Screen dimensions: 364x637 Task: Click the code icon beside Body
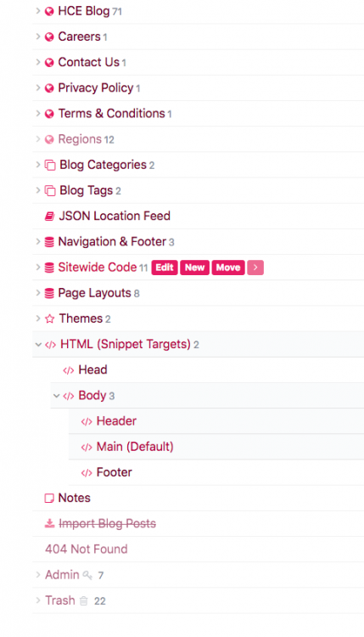[68, 396]
